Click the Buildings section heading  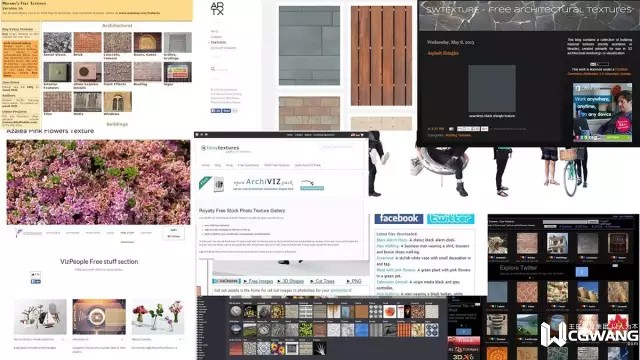click(x=117, y=124)
